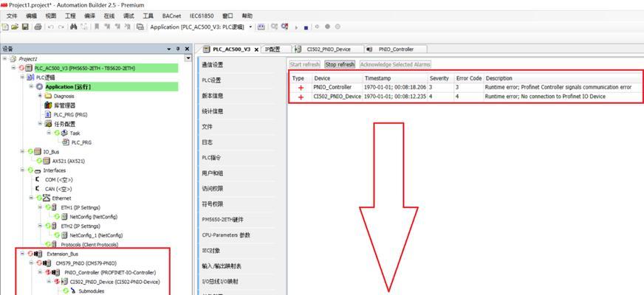Image resolution: width=644 pixels, height=295 pixels.
Task: Select NetConfig_1 (NetConfig) tree item
Action: coord(96,235)
